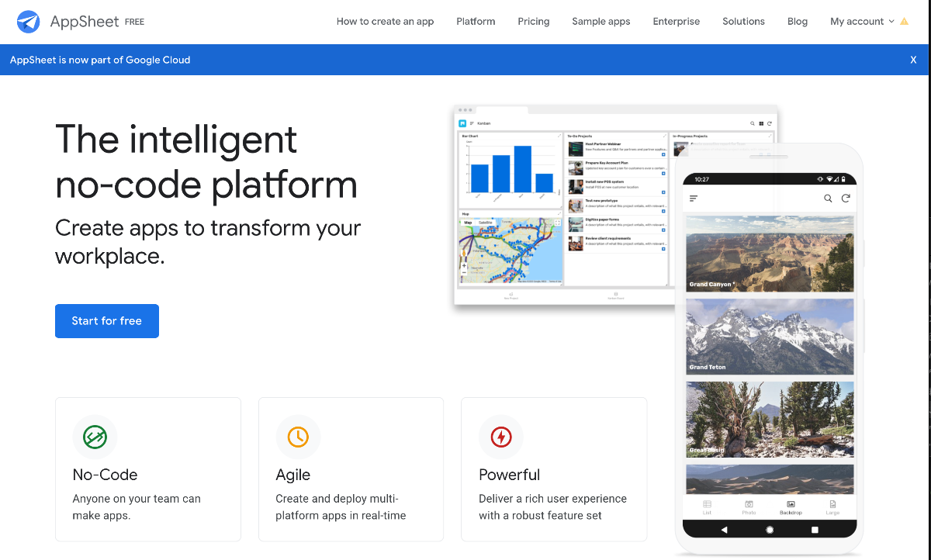Select the Backdrop tab in the phone app
931x560 pixels.
(791, 507)
